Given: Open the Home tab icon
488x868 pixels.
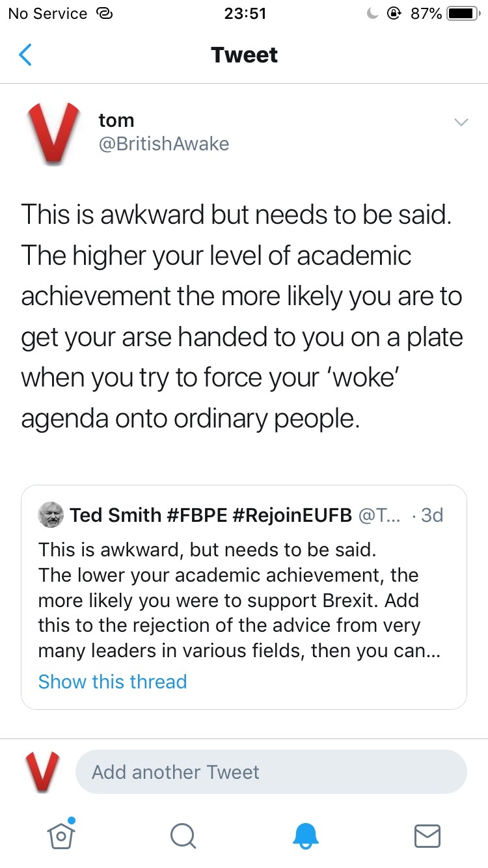Looking at the screenshot, I should pyautogui.click(x=61, y=835).
